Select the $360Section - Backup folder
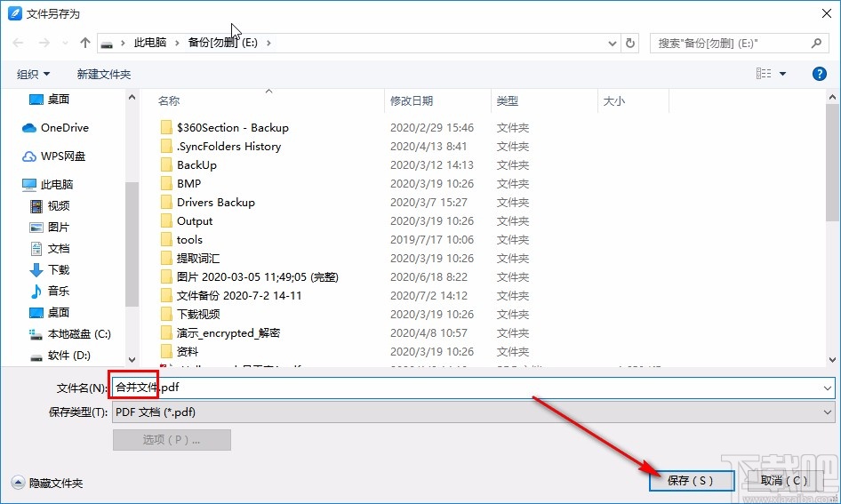Screen dimensions: 841x504 (x=224, y=128)
